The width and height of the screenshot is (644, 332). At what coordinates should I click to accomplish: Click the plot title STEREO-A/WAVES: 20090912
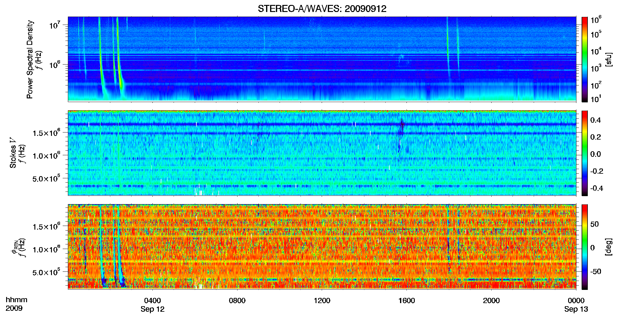tap(322, 9)
